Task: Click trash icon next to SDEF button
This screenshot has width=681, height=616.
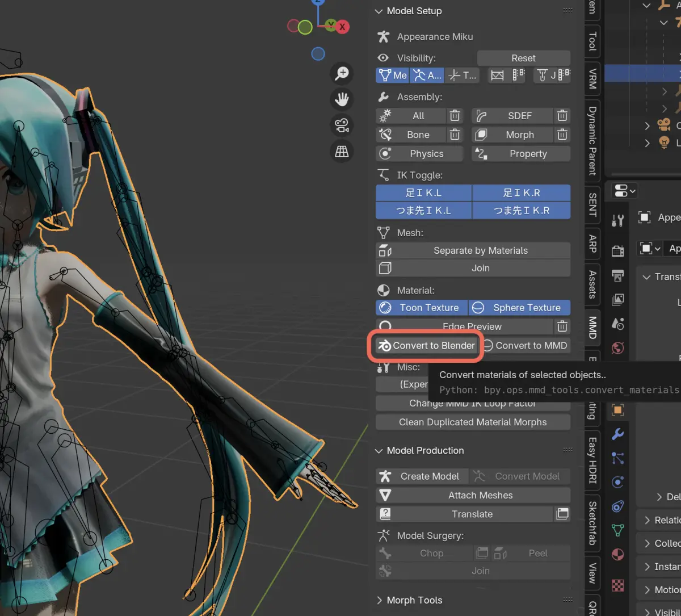Action: 562,116
